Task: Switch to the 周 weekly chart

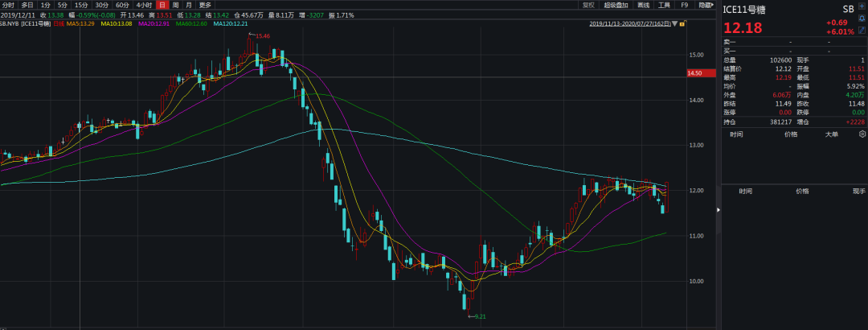Action: click(x=175, y=5)
